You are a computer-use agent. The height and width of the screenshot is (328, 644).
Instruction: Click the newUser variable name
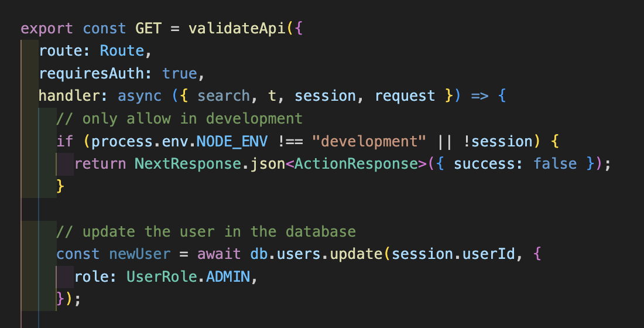(140, 254)
